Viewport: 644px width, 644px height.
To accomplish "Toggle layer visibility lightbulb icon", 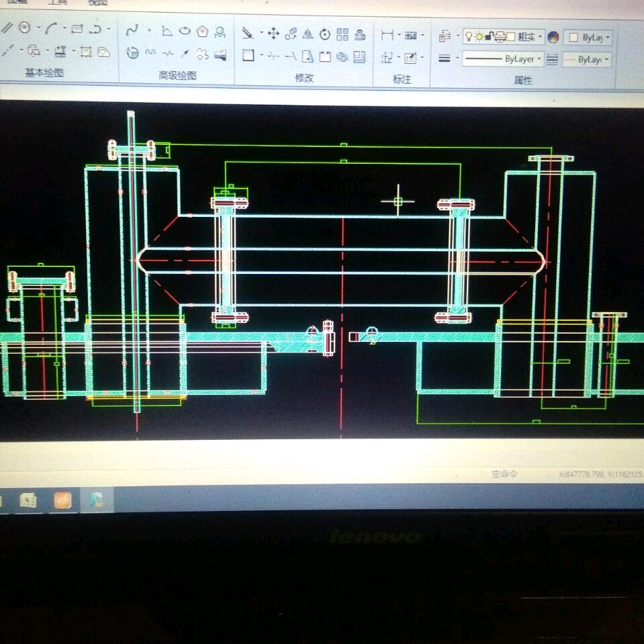I will [x=469, y=36].
